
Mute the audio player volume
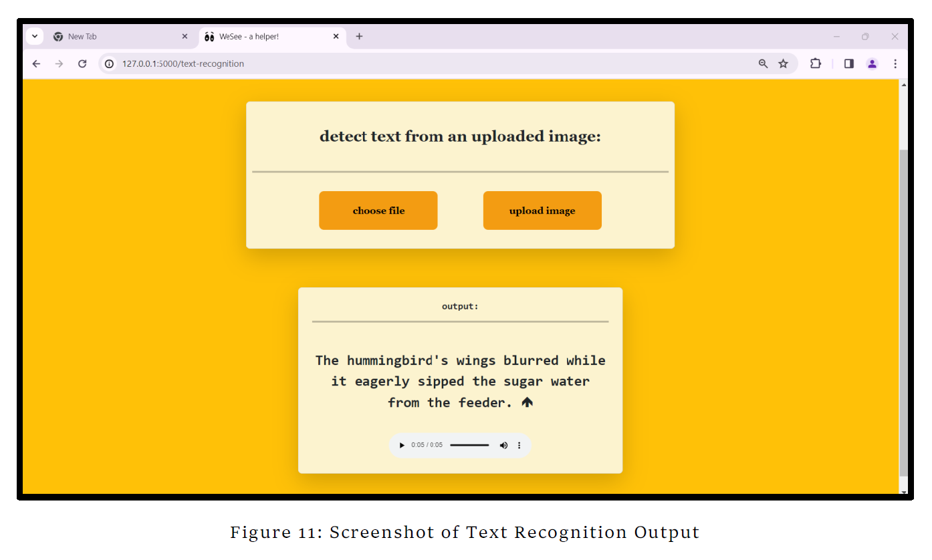pos(503,445)
